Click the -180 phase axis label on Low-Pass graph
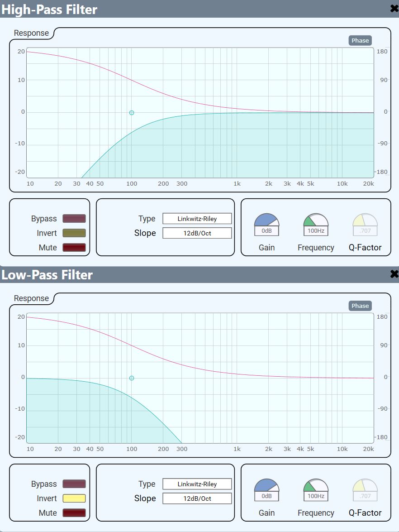Image resolution: width=399 pixels, height=532 pixels. click(381, 437)
